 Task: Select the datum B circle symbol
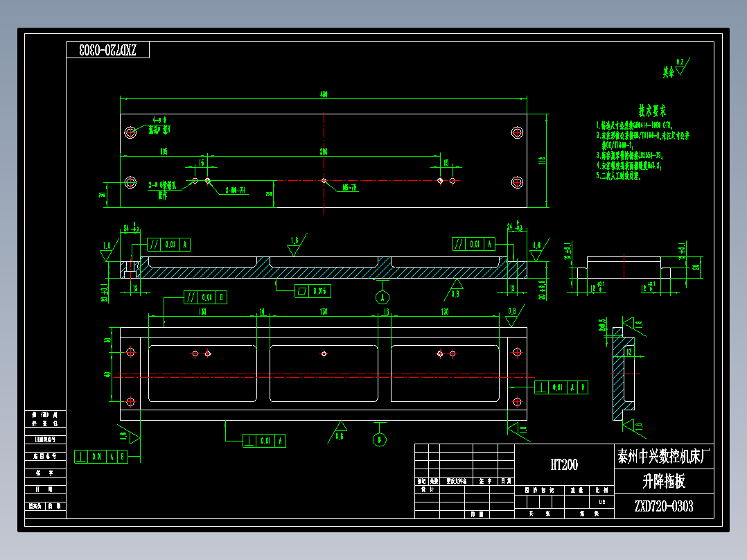point(380,440)
